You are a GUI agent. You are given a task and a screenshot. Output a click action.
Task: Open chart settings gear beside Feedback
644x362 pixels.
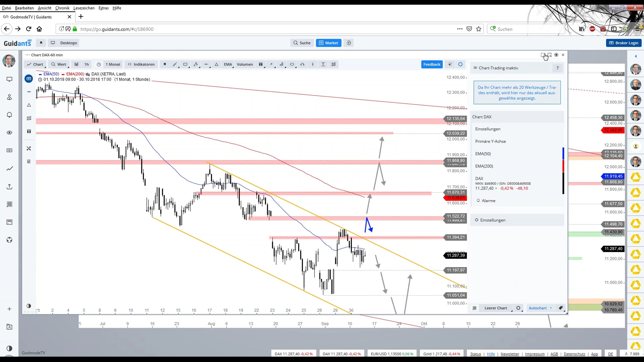[x=460, y=64]
